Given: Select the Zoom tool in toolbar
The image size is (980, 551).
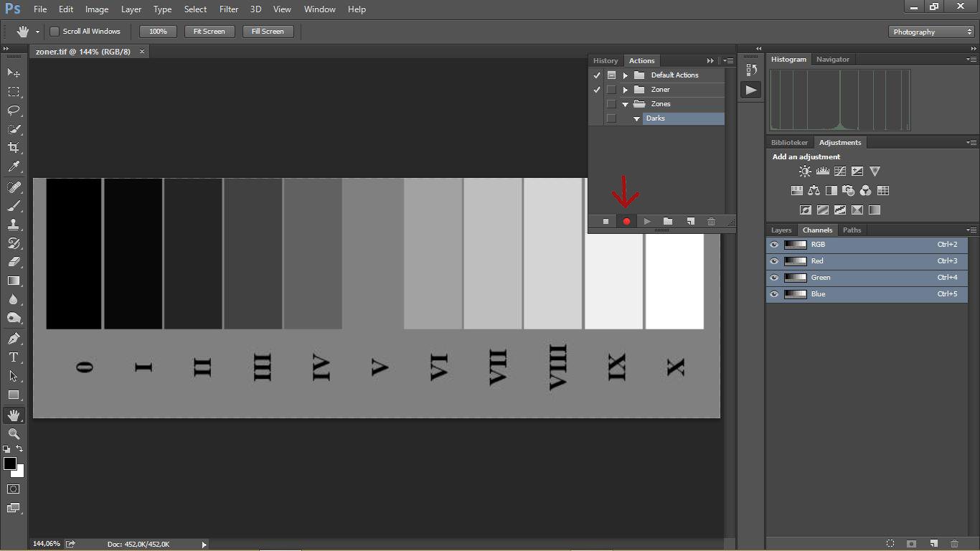Looking at the screenshot, I should point(14,434).
